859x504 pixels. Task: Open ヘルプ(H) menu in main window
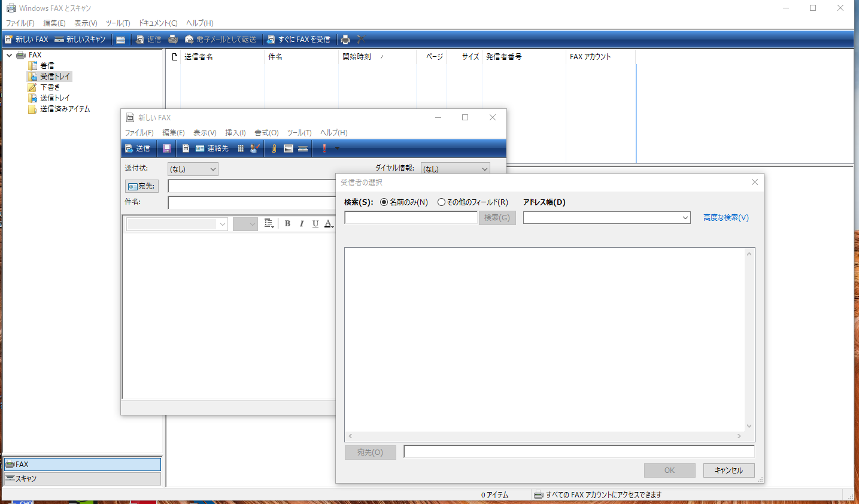click(199, 23)
